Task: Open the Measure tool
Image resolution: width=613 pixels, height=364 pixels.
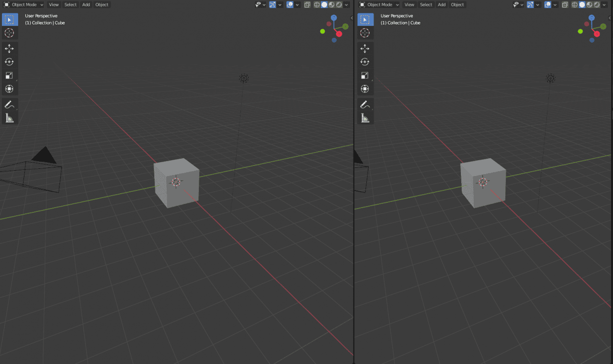Action: [10, 118]
